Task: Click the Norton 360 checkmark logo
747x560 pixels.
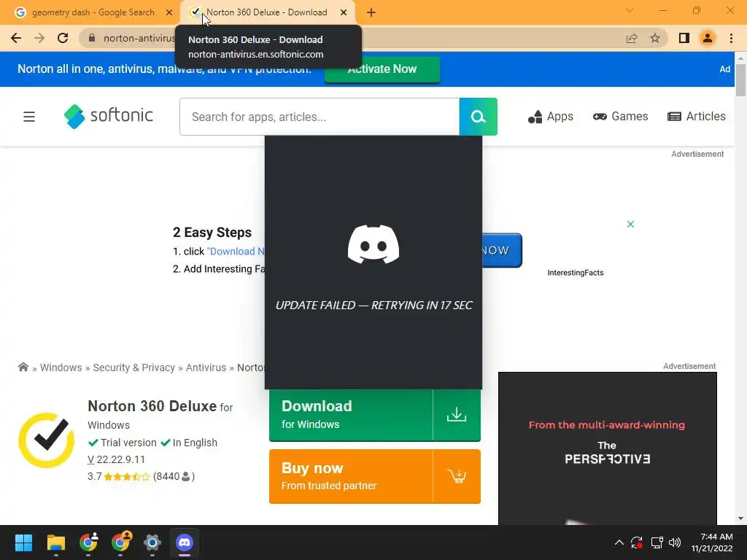Action: [x=46, y=440]
